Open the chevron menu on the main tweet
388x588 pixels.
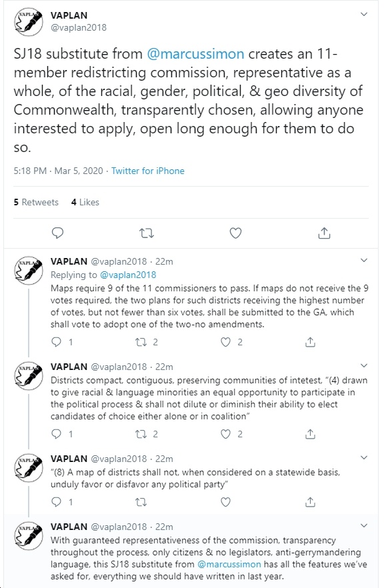click(363, 14)
